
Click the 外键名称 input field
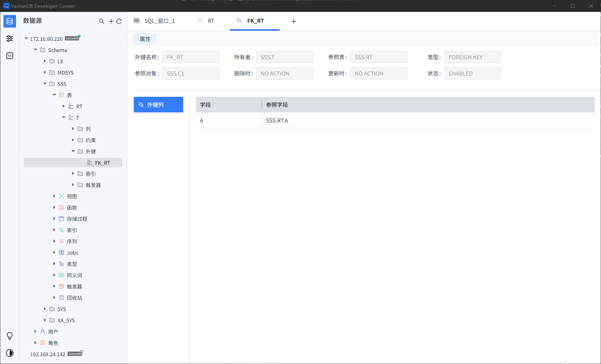[x=191, y=57]
